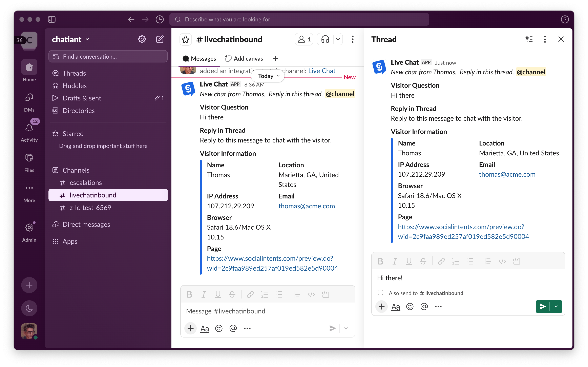The image size is (588, 367).
Task: Switch to the Messages tab
Action: click(x=199, y=58)
